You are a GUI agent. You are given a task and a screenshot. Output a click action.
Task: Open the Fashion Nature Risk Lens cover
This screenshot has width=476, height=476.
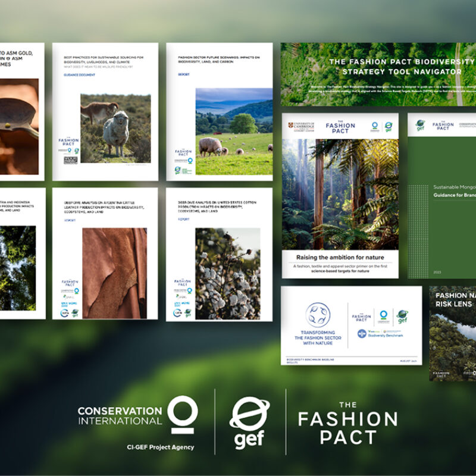453,333
